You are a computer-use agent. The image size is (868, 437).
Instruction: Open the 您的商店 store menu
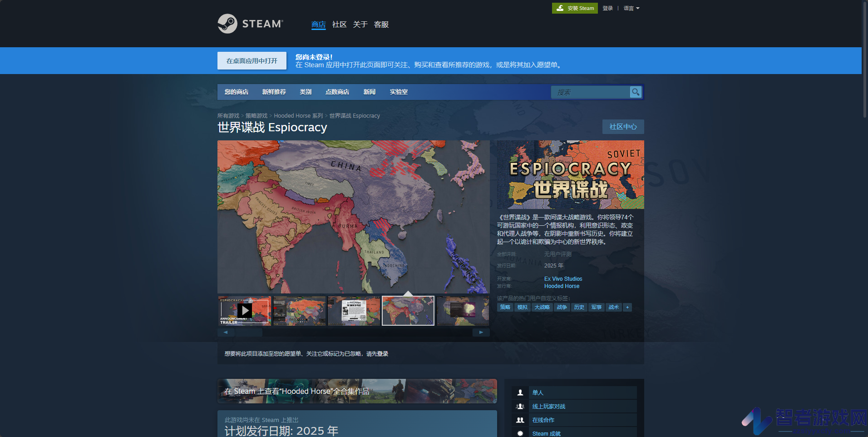pos(237,92)
